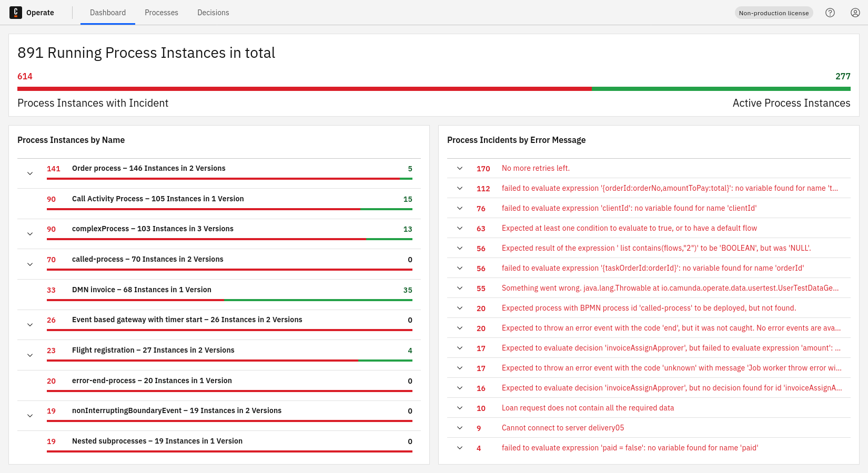Open the help question mark icon
868x473 pixels.
830,13
